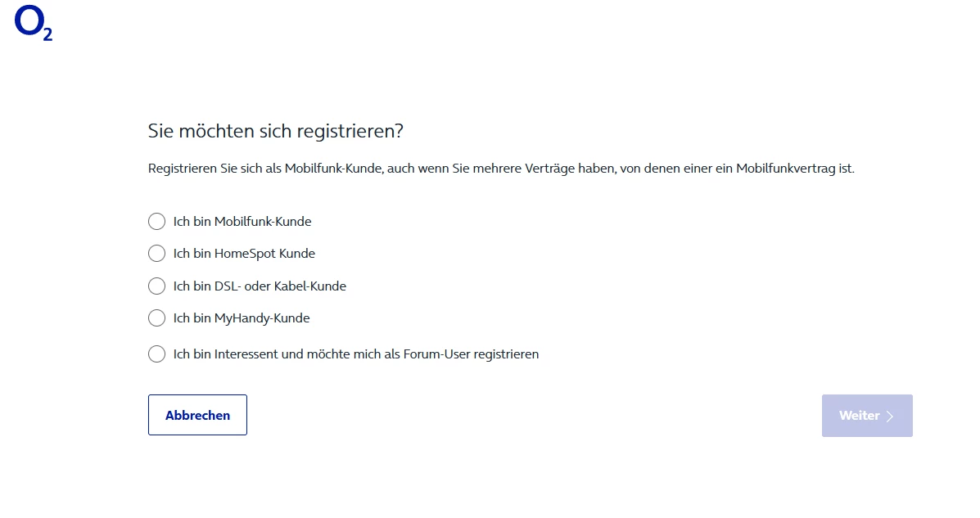Click the 'Ich bin HomeSpot Kunde' label

pyautogui.click(x=244, y=254)
